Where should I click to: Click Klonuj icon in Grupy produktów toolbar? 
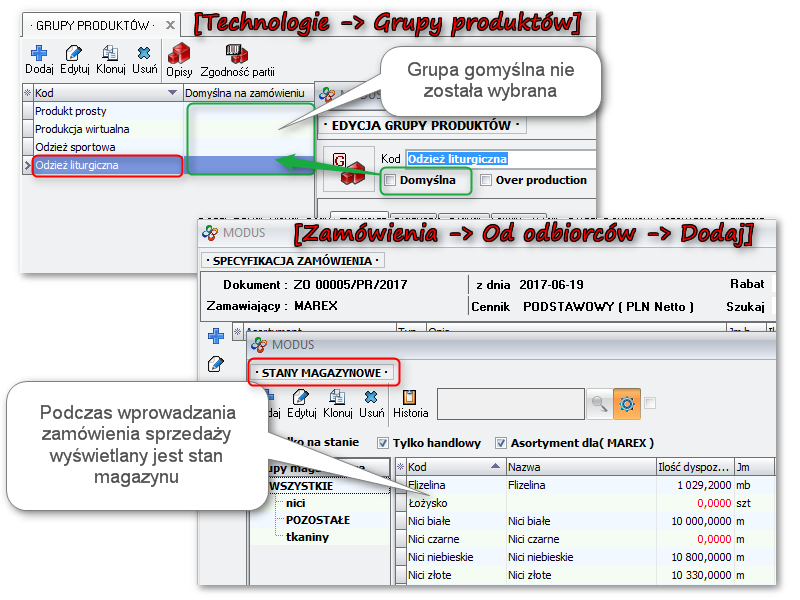[x=111, y=59]
